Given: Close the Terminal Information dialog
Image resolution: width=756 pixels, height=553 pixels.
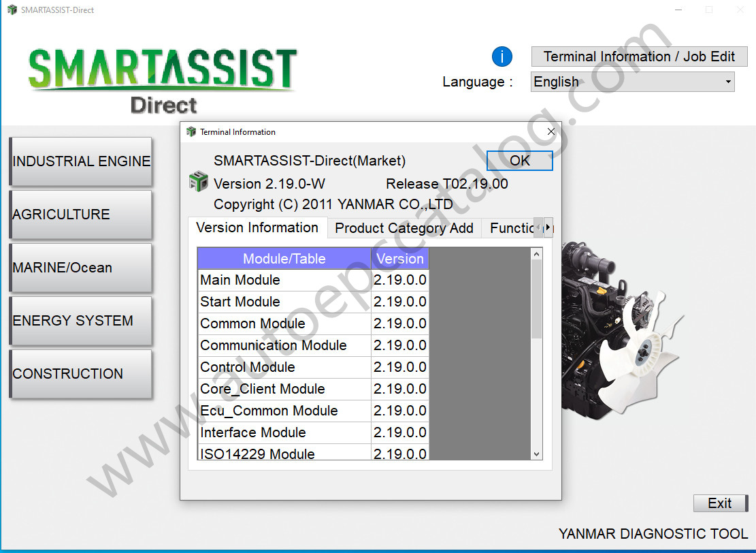Looking at the screenshot, I should [550, 131].
